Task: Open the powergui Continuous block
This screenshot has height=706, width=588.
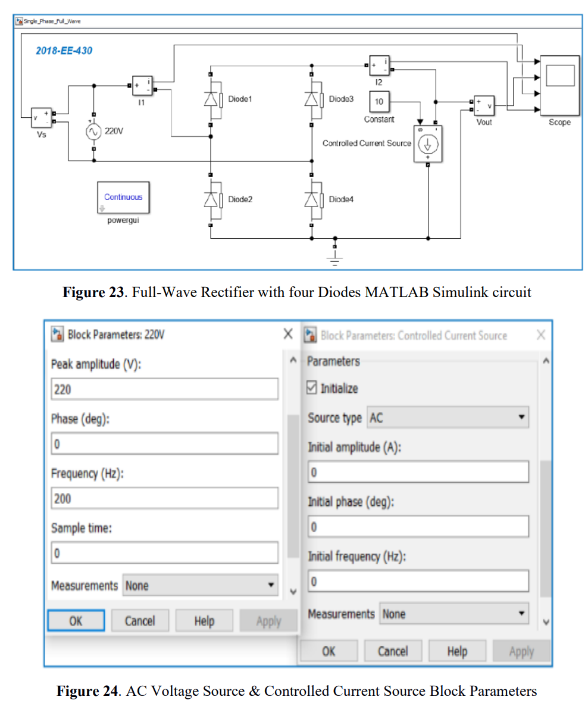Action: click(x=123, y=196)
